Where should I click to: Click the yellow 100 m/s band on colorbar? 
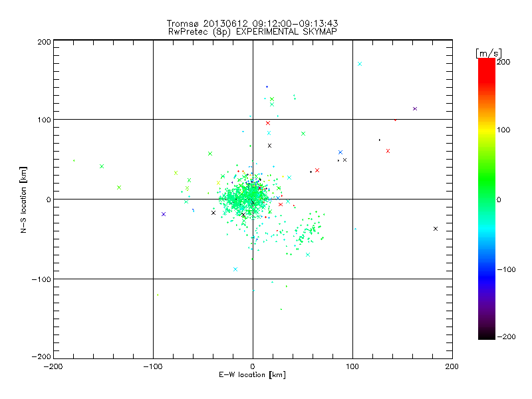tap(487, 130)
